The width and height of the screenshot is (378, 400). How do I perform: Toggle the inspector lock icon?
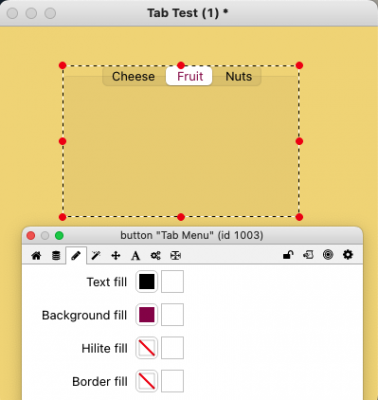click(288, 255)
